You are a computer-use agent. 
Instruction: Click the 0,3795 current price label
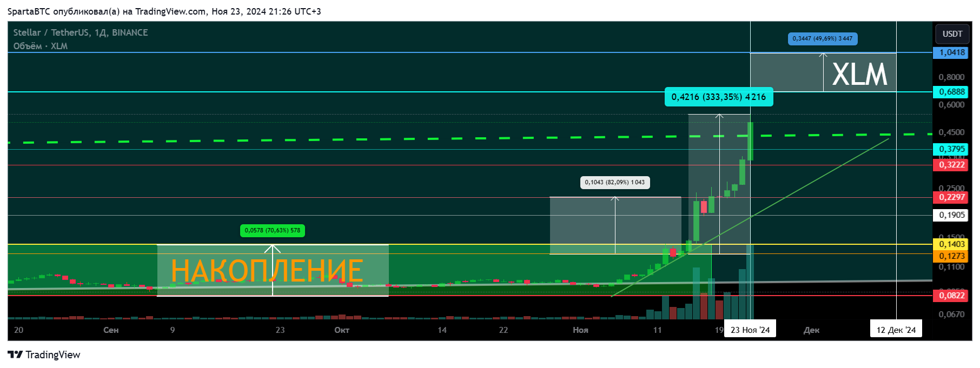[950, 149]
